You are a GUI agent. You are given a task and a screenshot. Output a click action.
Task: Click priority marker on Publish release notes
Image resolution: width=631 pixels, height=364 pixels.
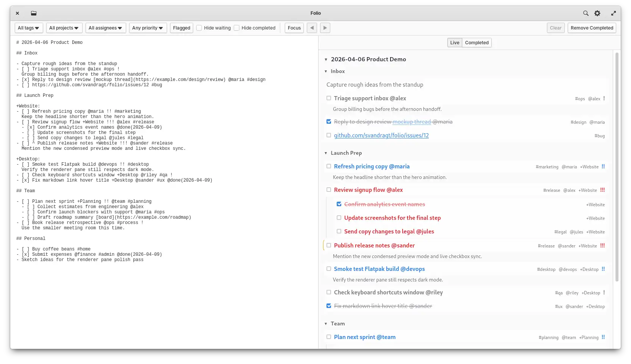602,246
